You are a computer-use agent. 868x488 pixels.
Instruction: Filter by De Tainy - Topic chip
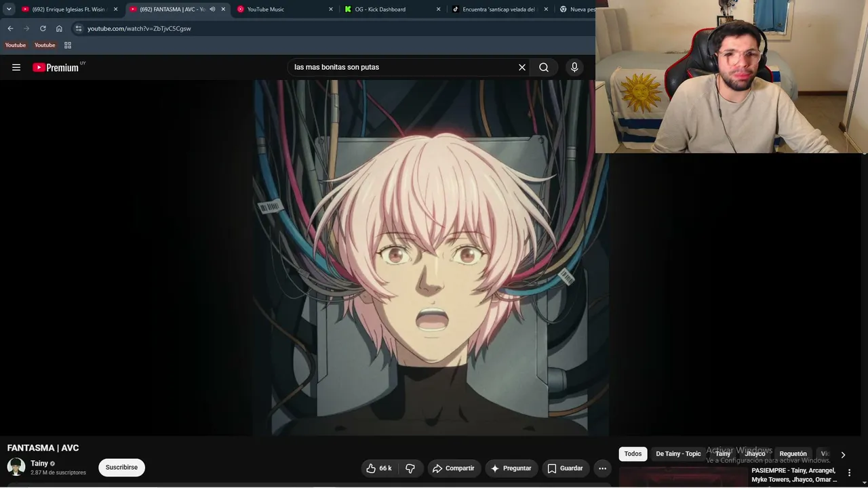coord(678,454)
